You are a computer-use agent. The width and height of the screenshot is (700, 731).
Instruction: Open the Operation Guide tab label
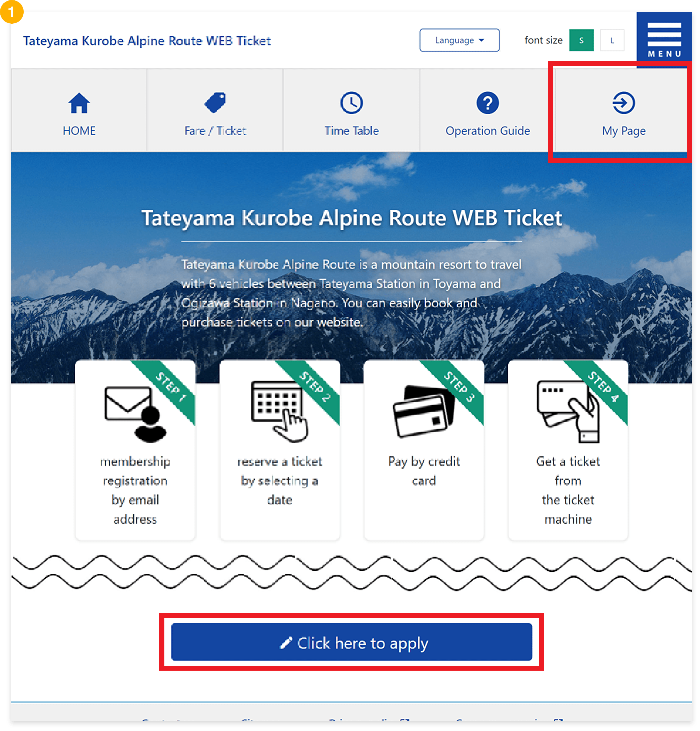pyautogui.click(x=487, y=131)
